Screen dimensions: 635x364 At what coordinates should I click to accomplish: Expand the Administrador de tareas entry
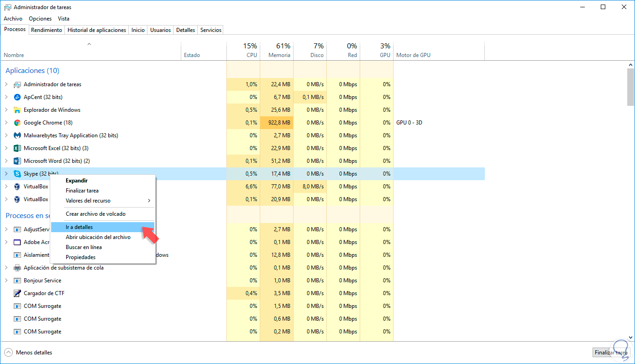[x=6, y=84]
